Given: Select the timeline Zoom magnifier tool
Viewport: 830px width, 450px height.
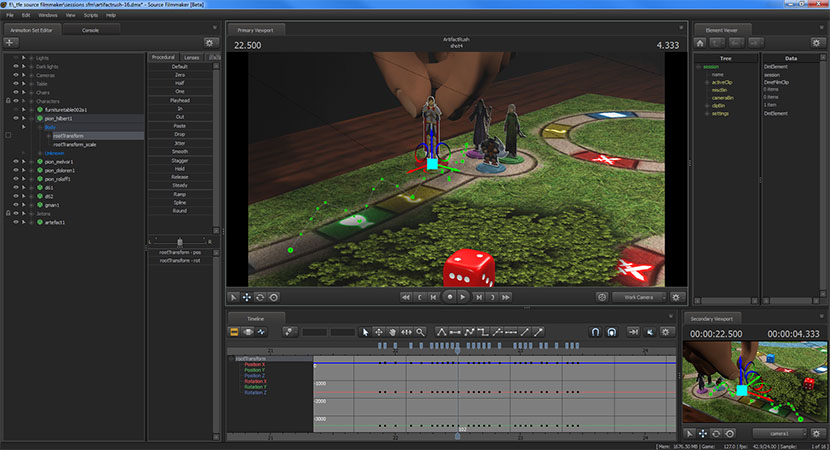Looking at the screenshot, I should 420,332.
